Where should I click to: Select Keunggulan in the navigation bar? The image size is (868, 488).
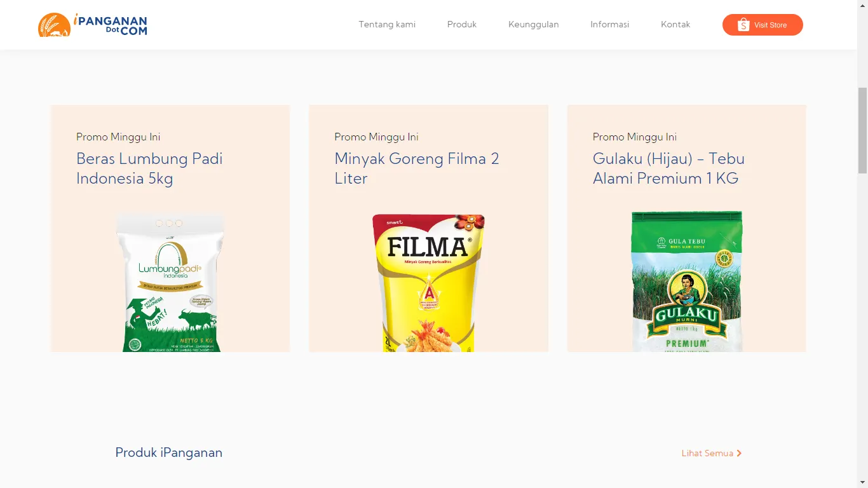click(x=534, y=25)
